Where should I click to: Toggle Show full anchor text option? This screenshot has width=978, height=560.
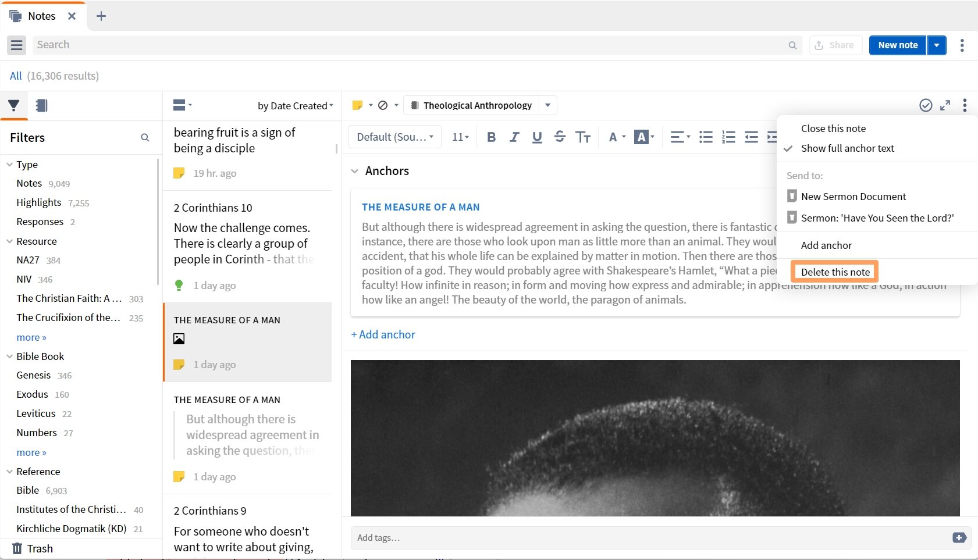(848, 148)
